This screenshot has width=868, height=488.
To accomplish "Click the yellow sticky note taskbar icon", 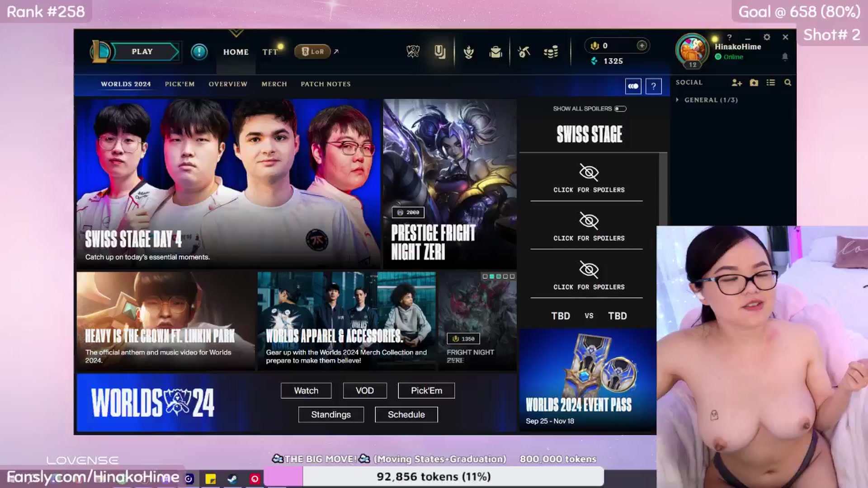I will (211, 479).
